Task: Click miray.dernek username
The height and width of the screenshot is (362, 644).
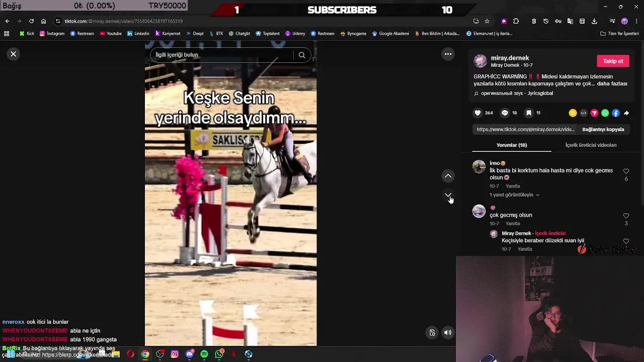Action: (x=510, y=58)
